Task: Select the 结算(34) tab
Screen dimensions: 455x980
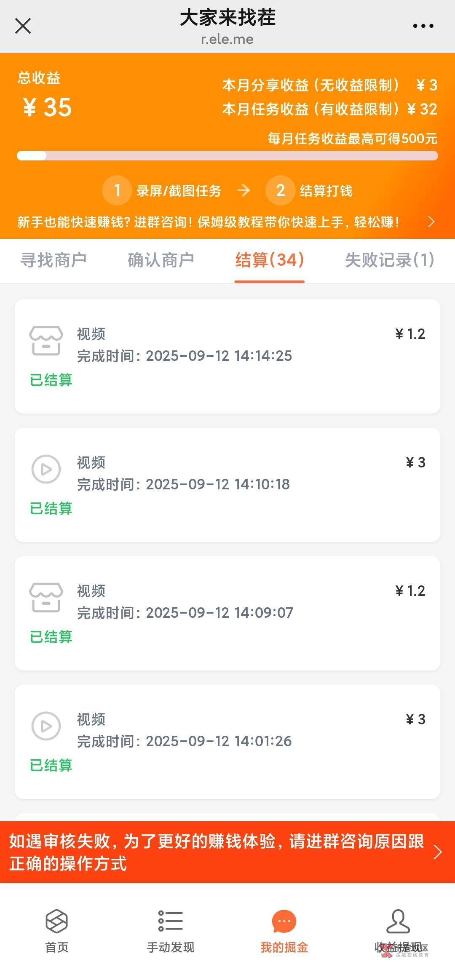Action: [270, 260]
